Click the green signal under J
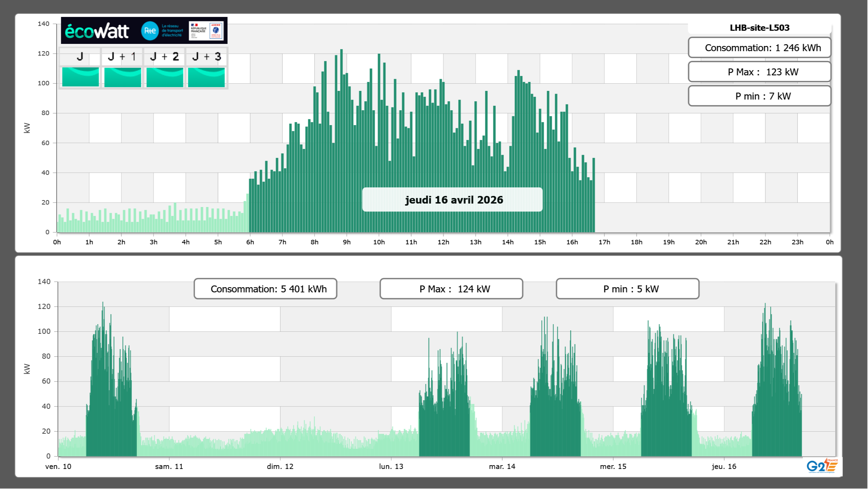868x489 pixels. tap(81, 77)
